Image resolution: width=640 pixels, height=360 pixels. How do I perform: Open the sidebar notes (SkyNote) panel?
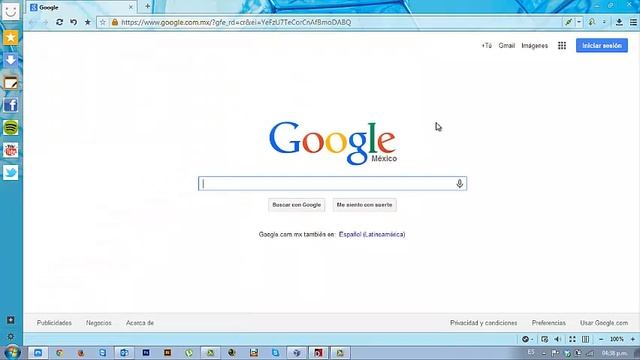click(x=11, y=83)
